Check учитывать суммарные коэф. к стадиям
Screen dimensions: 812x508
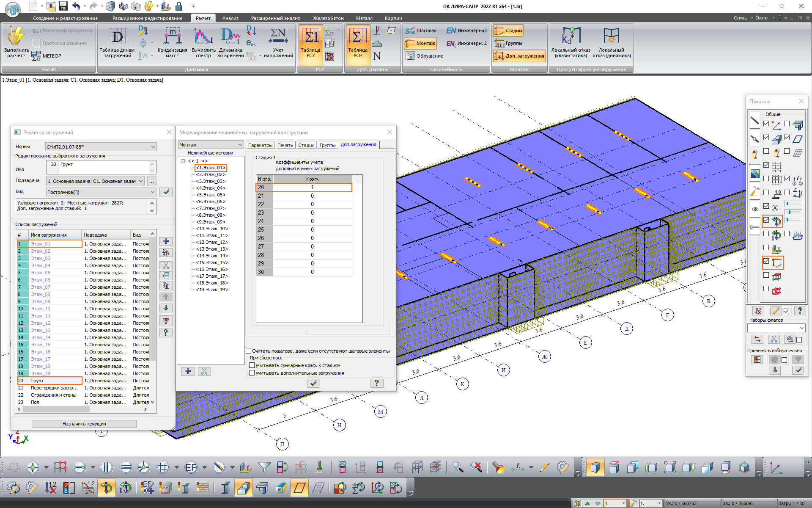pos(252,365)
